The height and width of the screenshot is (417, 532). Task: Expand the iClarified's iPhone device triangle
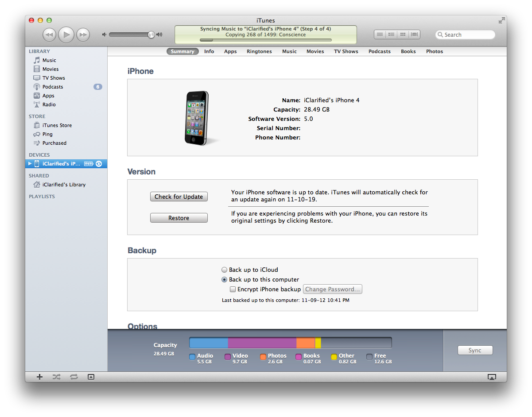click(30, 164)
